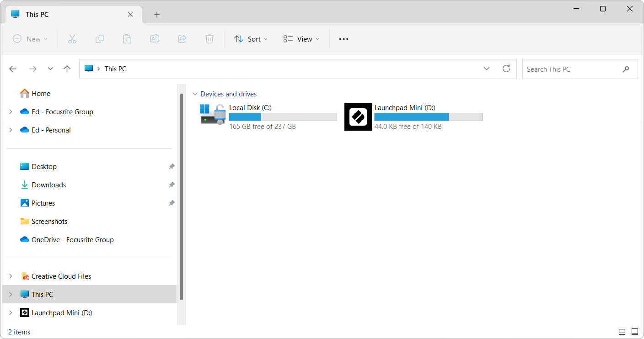The image size is (644, 339).
Task: Select This PC in the navigation pane
Action: pyautogui.click(x=89, y=294)
